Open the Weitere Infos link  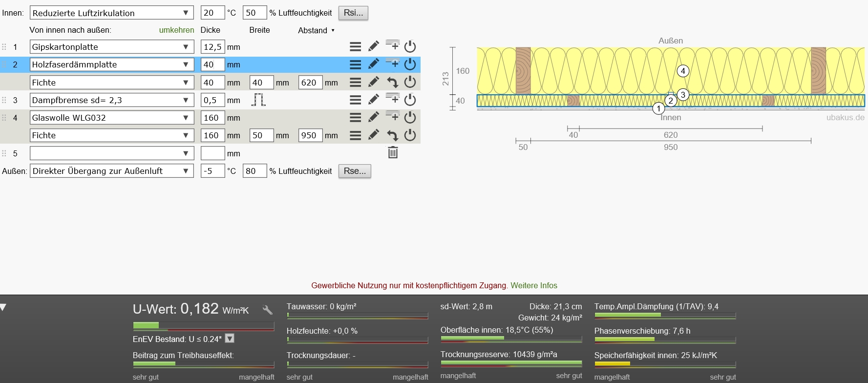(x=534, y=286)
